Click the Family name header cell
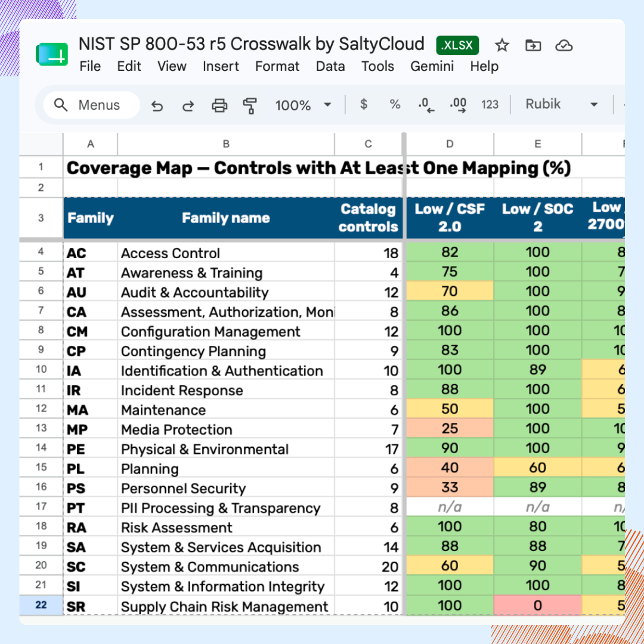Viewport: 644px width, 644px height. [226, 218]
